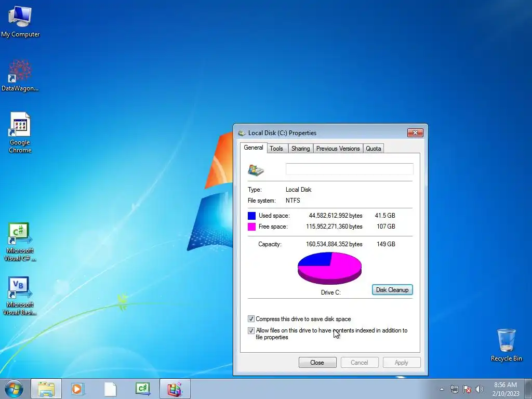Toggle Compress this drive checkbox
This screenshot has height=399, width=532.
(x=251, y=319)
